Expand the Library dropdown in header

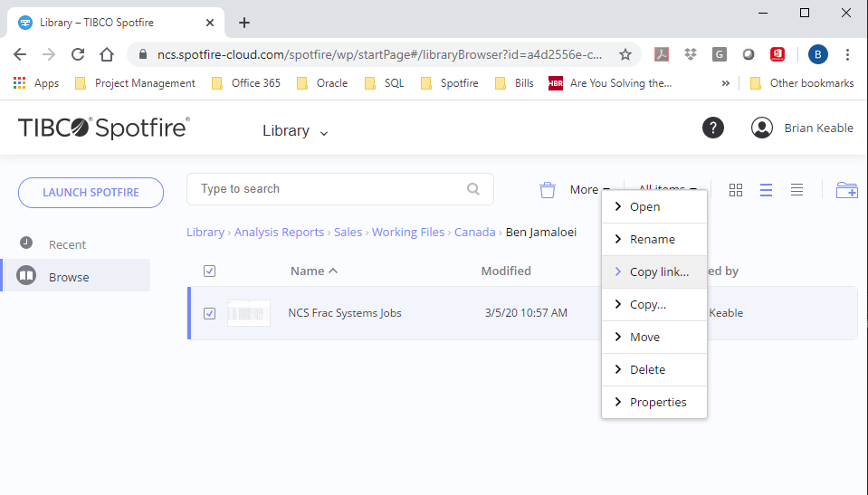coord(295,131)
